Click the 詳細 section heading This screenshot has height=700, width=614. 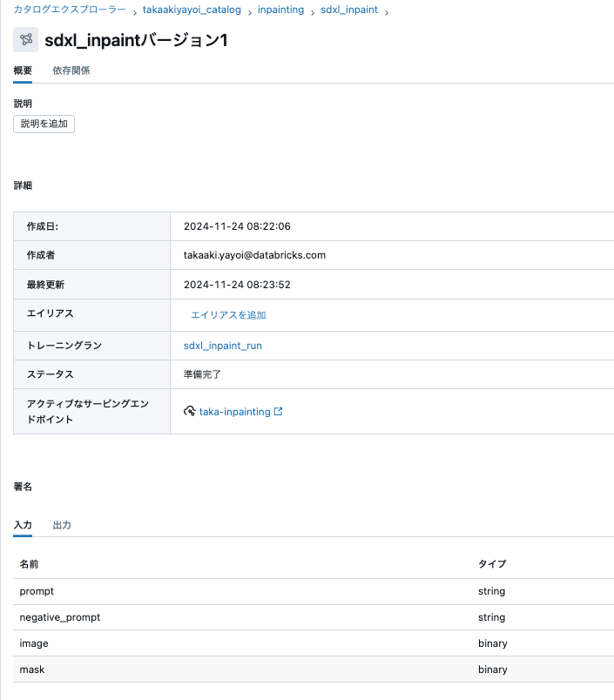tap(23, 185)
